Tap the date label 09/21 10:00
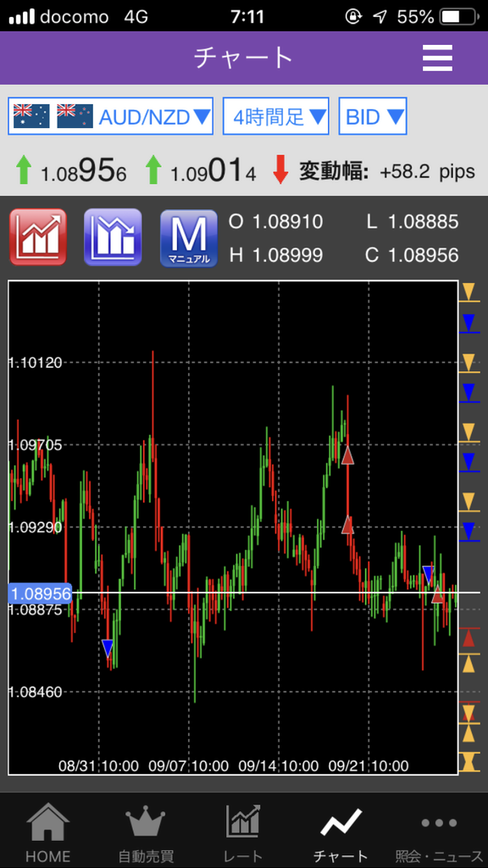Image resolution: width=488 pixels, height=868 pixels. coord(369,766)
